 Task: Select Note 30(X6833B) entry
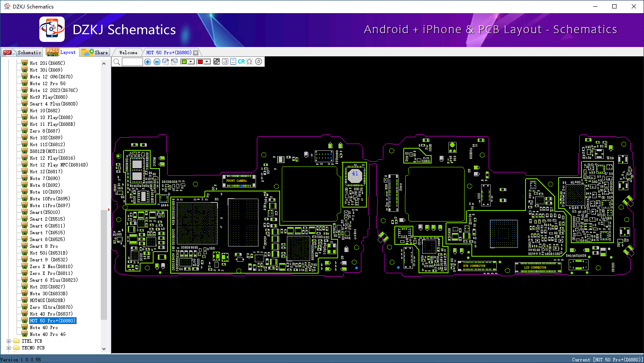pyautogui.click(x=49, y=294)
